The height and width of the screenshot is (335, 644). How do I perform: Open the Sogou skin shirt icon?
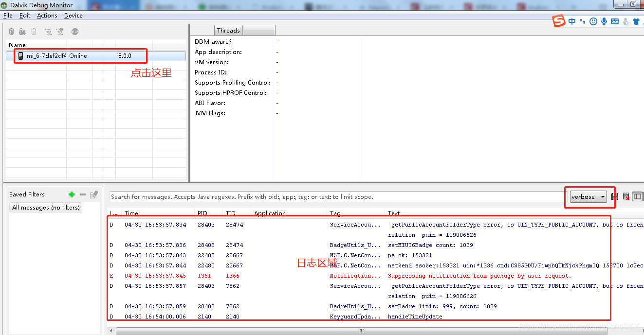pos(636,21)
